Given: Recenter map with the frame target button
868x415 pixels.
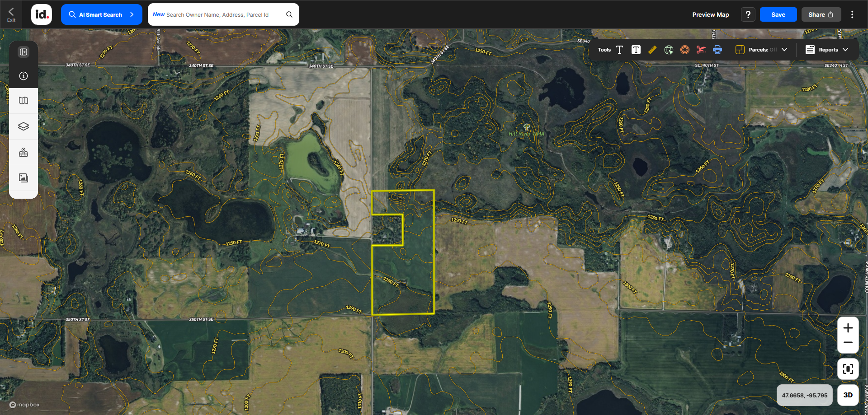Looking at the screenshot, I should 848,369.
